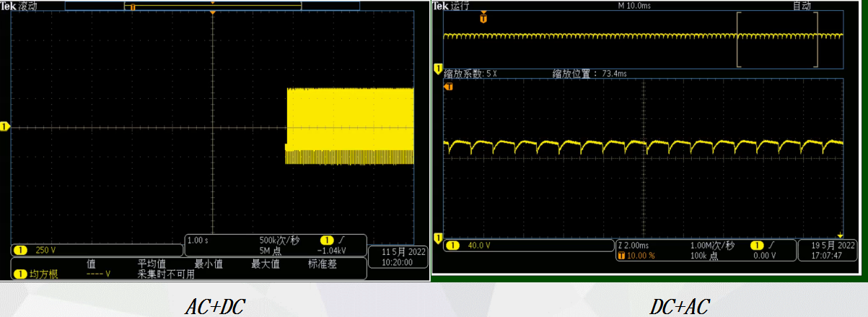
Task: Click the DC+AC caption
Action: coord(678,306)
